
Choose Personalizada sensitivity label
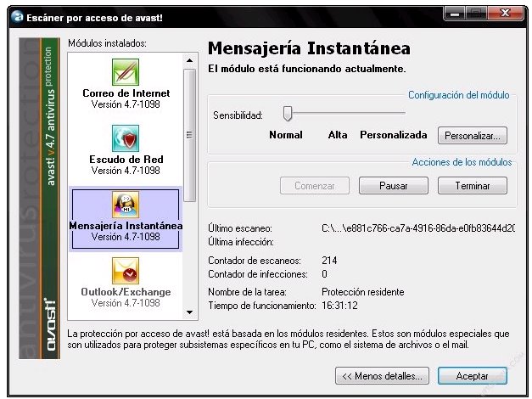point(394,135)
